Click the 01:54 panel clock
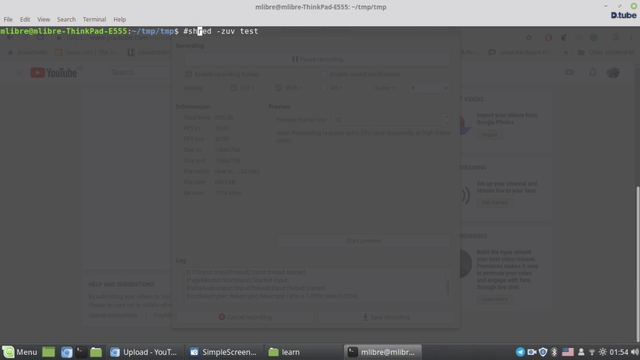640x360 pixels. (619, 352)
